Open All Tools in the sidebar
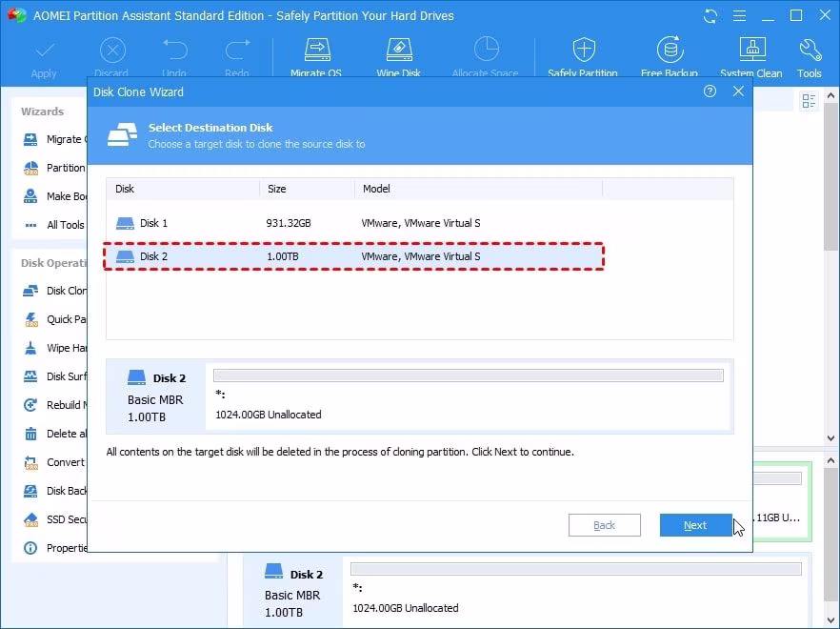The image size is (840, 629). [53, 225]
